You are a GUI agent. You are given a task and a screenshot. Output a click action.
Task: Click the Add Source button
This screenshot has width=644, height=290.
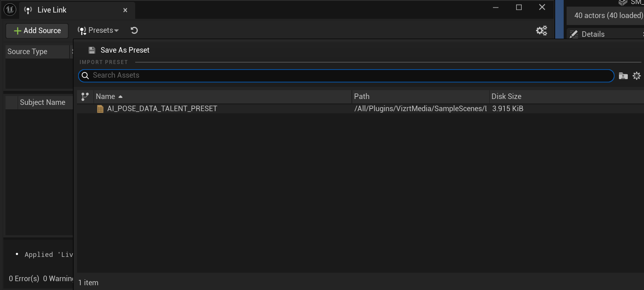37,31
